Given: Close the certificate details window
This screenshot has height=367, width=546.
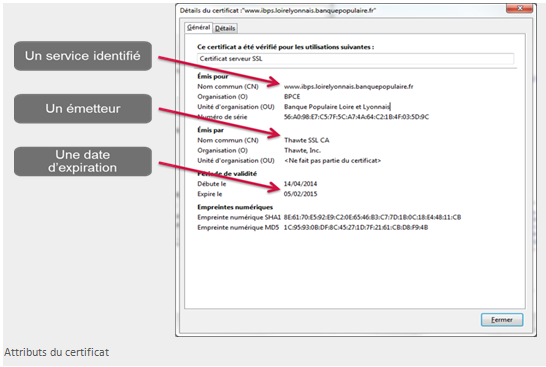Looking at the screenshot, I should coord(519,8).
